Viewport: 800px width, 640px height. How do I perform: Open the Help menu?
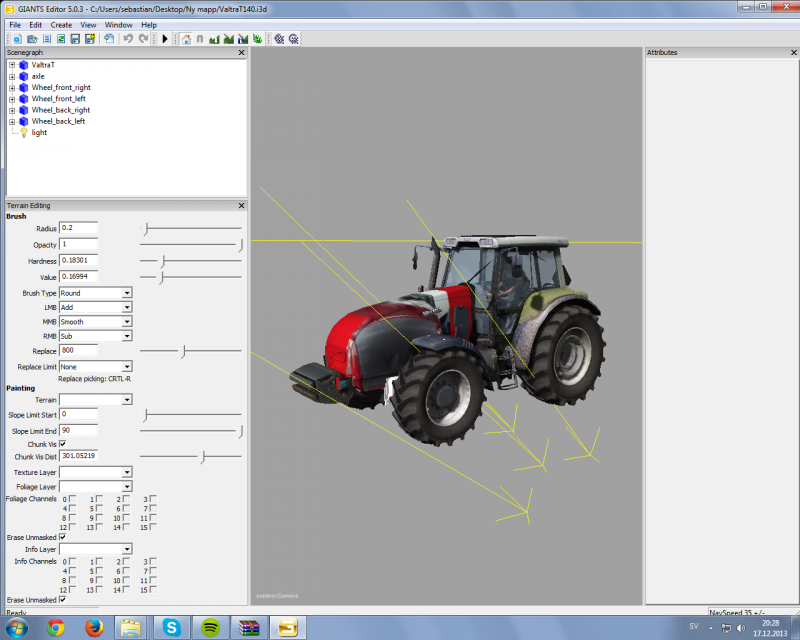click(x=149, y=25)
